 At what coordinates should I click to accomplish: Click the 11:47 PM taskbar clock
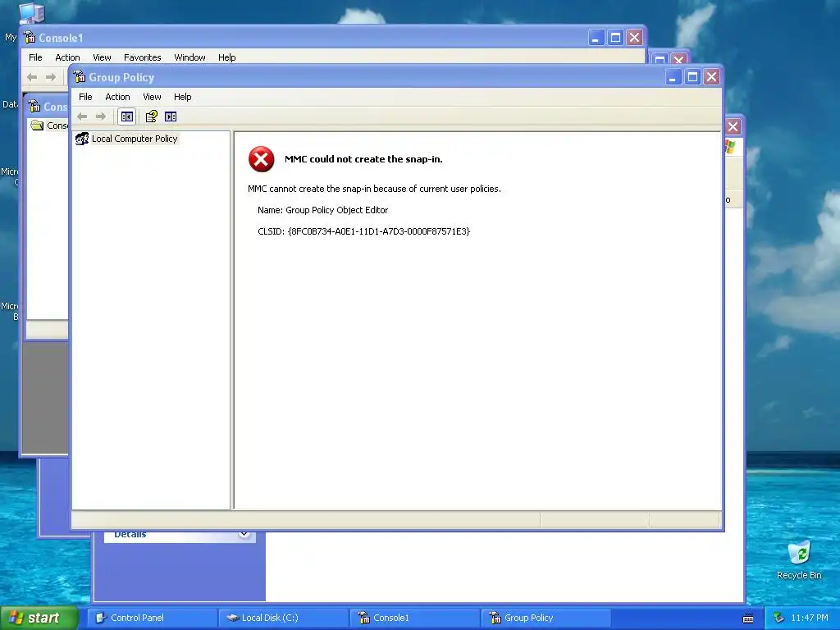(810, 619)
